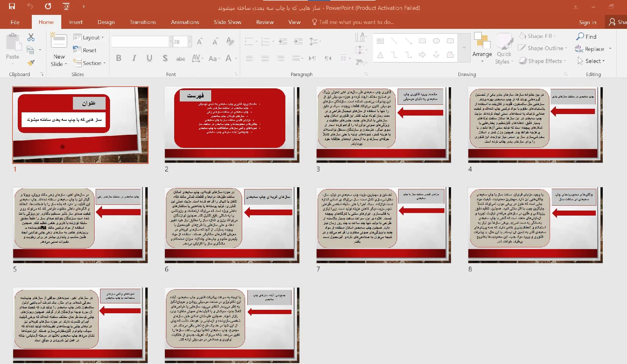This screenshot has width=627, height=364.
Task: Select the Format Painter brush icon
Action: pyautogui.click(x=31, y=63)
